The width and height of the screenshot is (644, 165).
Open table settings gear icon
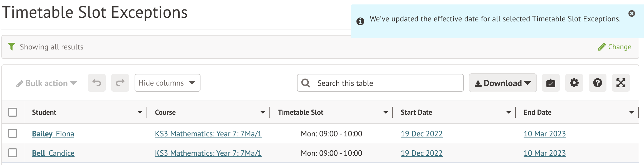pos(574,83)
